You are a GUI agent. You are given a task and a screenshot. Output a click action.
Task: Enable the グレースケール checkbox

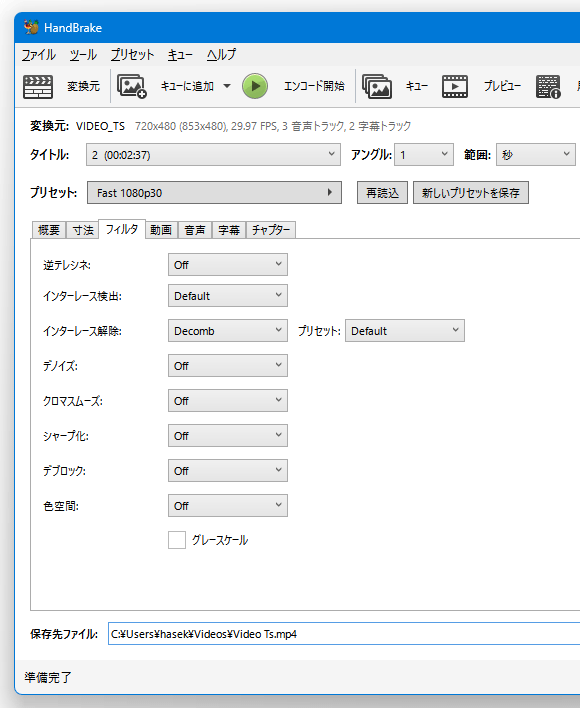[177, 540]
